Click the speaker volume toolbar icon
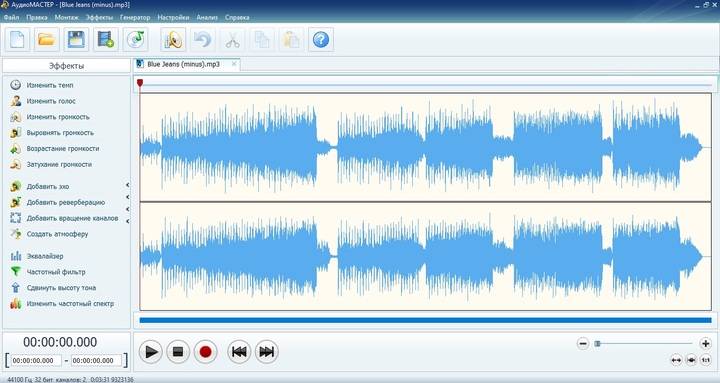Screen dimensions: 720x383 [173, 39]
